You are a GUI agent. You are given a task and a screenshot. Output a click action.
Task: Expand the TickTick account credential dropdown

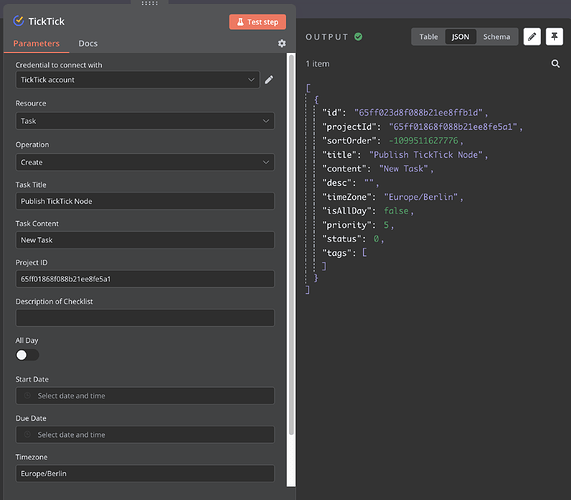coord(138,80)
